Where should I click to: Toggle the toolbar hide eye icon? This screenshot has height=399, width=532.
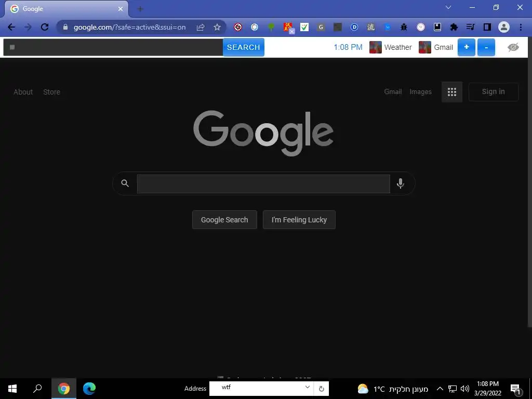coord(513,47)
